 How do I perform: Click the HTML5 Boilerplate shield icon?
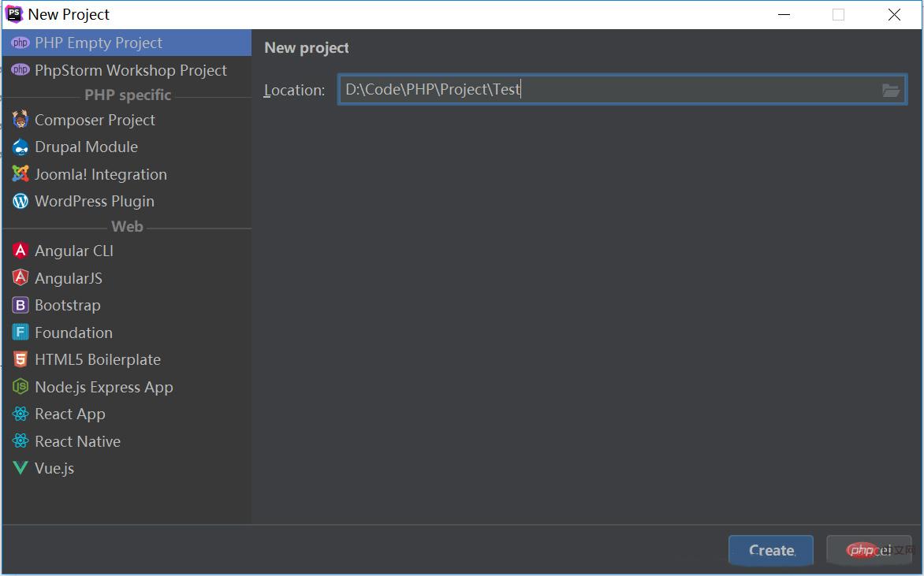(x=20, y=359)
